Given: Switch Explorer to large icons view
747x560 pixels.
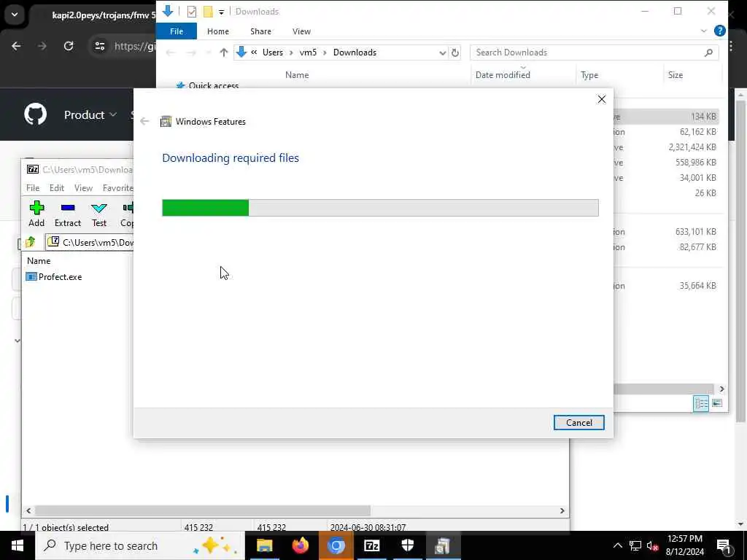Looking at the screenshot, I should pyautogui.click(x=717, y=403).
